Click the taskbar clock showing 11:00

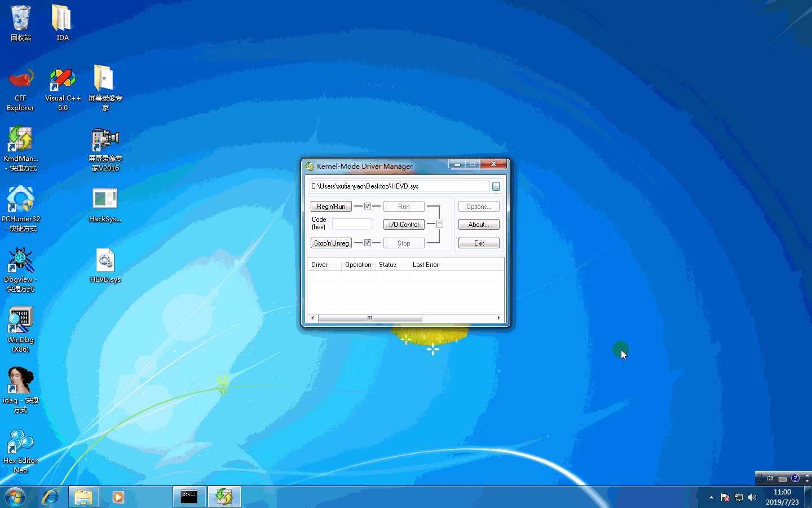[782, 497]
